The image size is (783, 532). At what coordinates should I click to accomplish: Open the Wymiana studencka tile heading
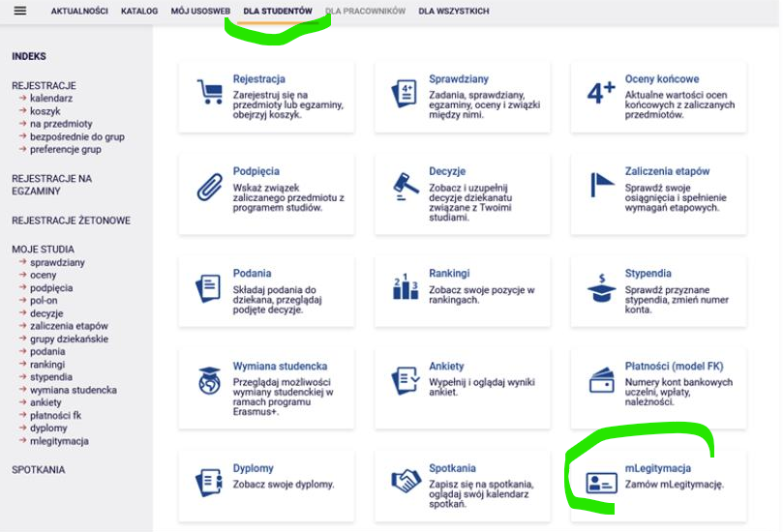click(280, 367)
